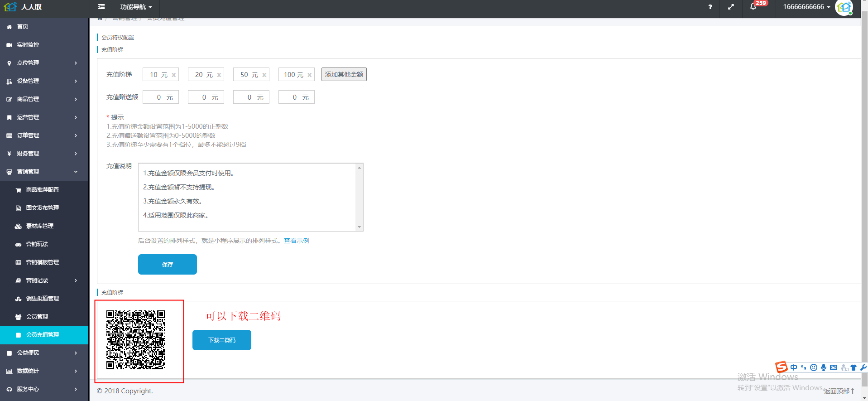This screenshot has height=401, width=868.
Task: Click the 添加其他金额 button
Action: [344, 74]
